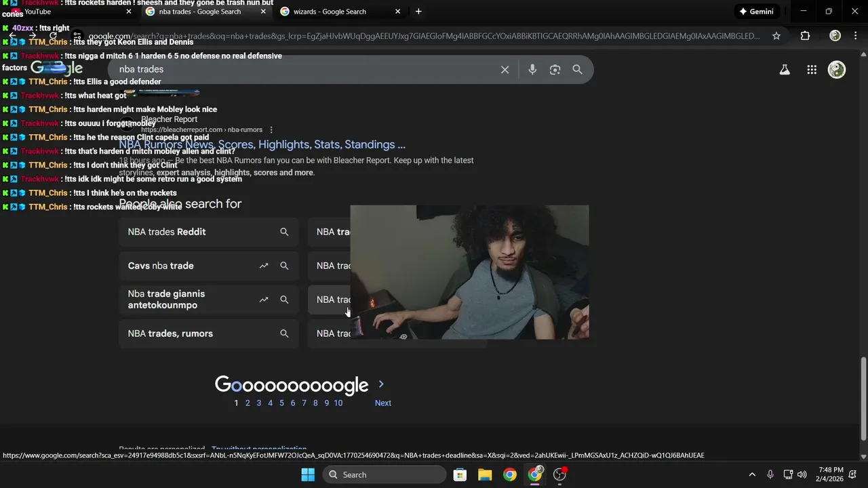Open the Google apps grid
868x488 pixels.
click(x=812, y=69)
